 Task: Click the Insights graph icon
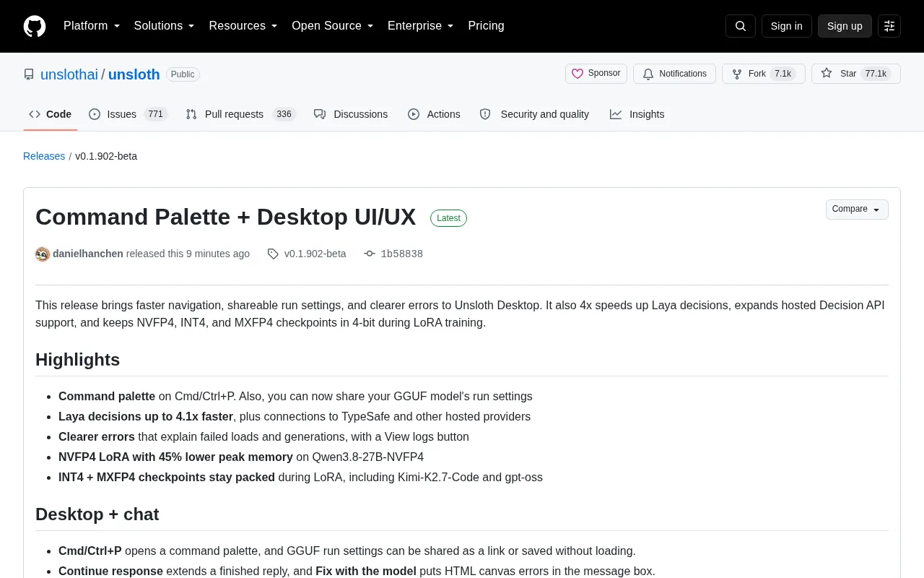pyautogui.click(x=616, y=114)
